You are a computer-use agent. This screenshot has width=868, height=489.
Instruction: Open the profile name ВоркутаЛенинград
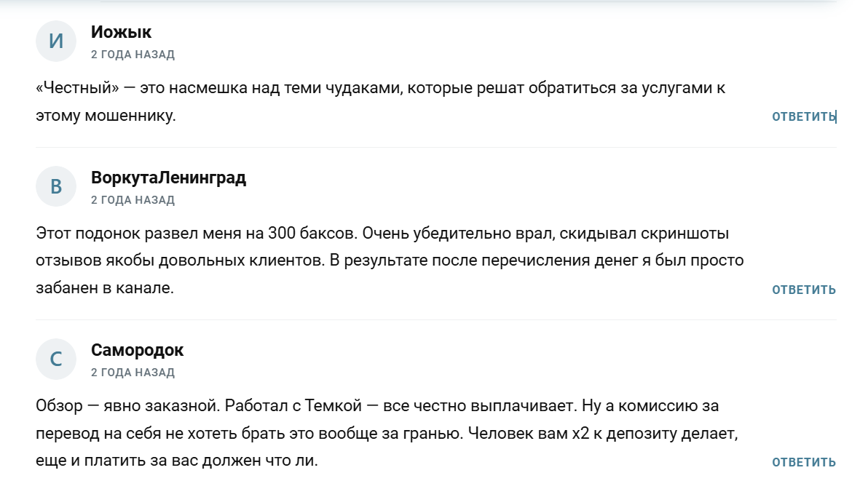coord(168,178)
